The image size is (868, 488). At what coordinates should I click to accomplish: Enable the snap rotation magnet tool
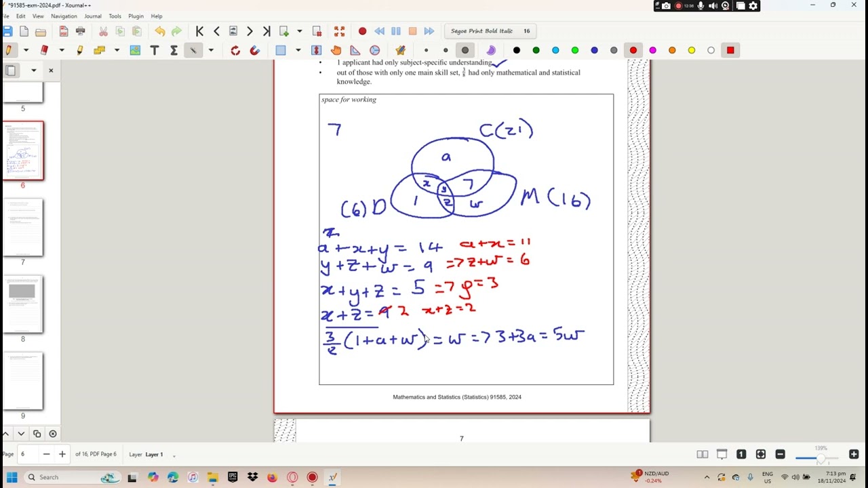click(x=255, y=50)
